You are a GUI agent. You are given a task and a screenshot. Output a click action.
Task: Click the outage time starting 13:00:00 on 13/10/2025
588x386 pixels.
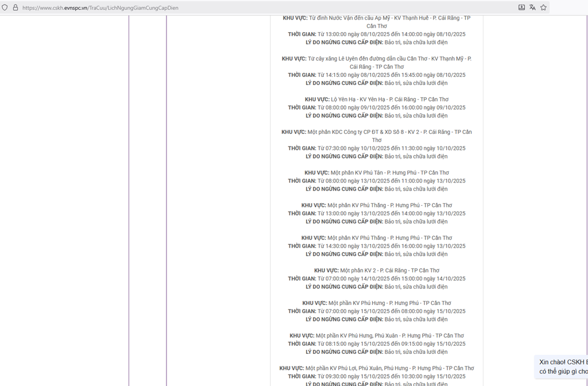(377, 214)
